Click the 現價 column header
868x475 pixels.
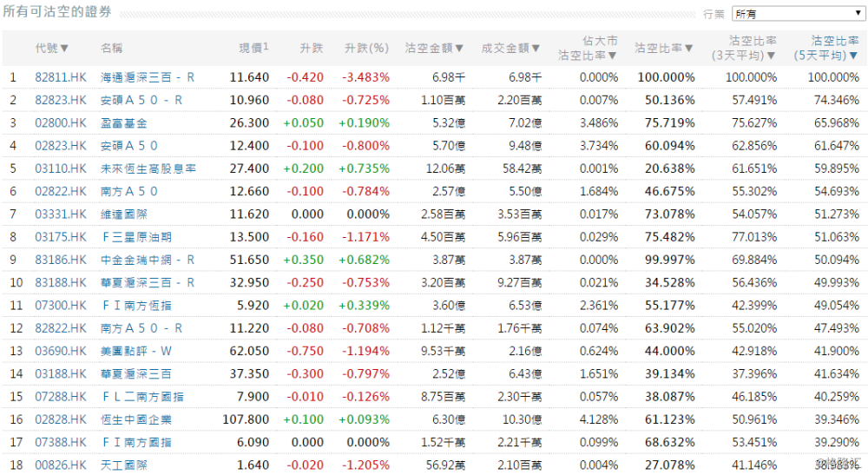click(x=253, y=48)
